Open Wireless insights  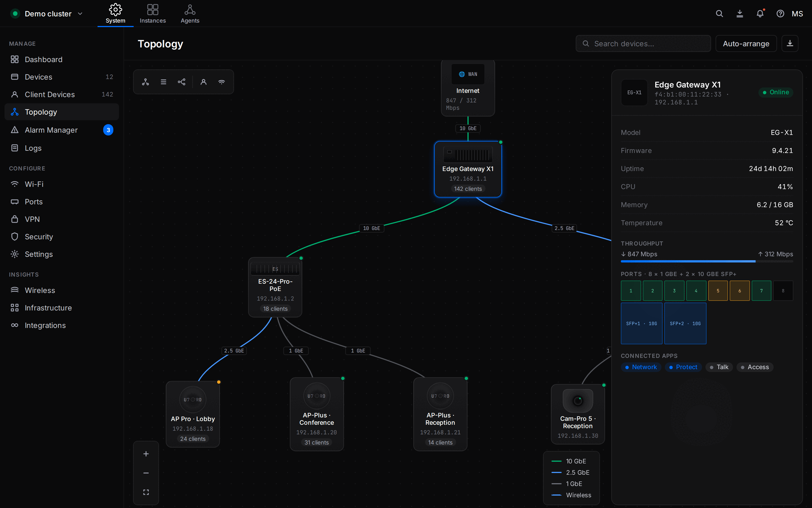coord(62,290)
